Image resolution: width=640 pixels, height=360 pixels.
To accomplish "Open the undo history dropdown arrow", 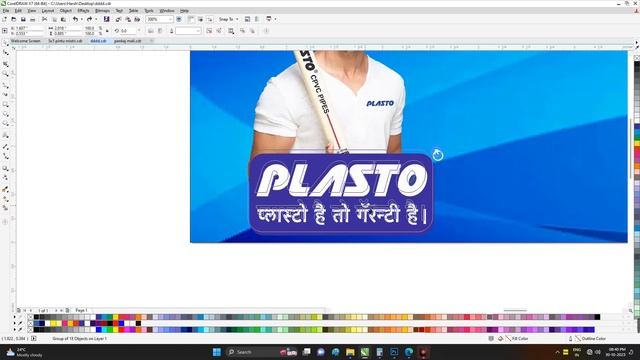I will (81, 19).
